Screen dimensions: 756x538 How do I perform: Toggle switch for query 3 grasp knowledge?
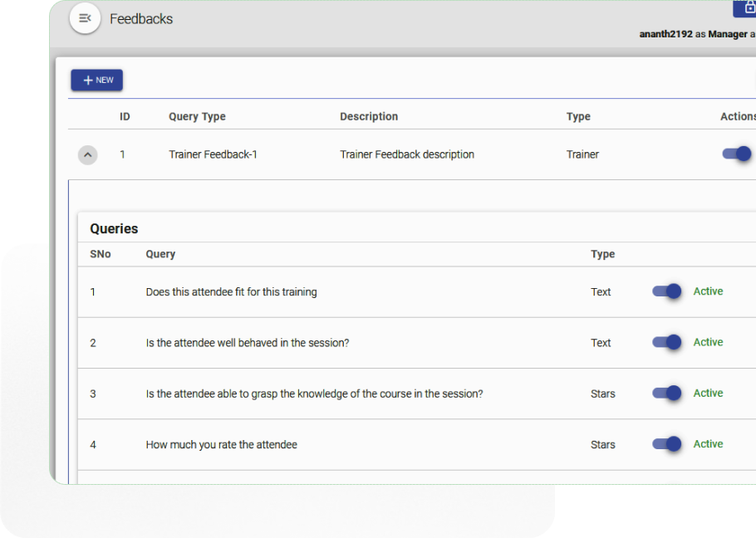[x=667, y=394]
